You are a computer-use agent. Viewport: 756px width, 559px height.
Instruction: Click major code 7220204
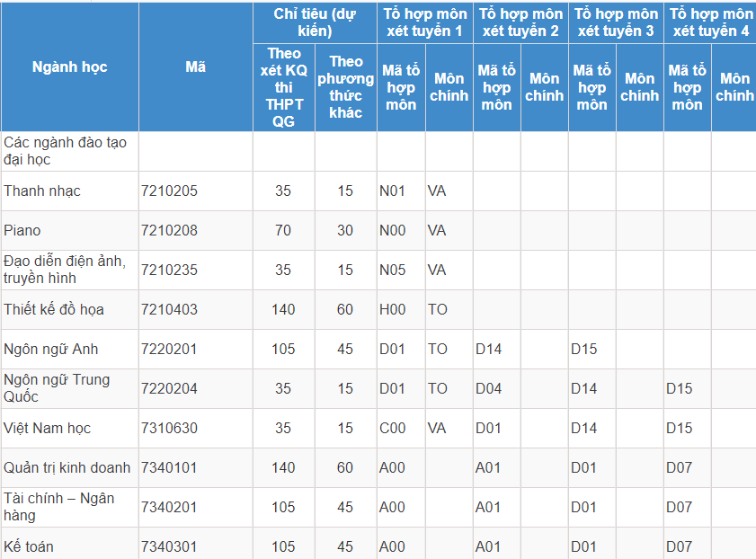pos(169,388)
